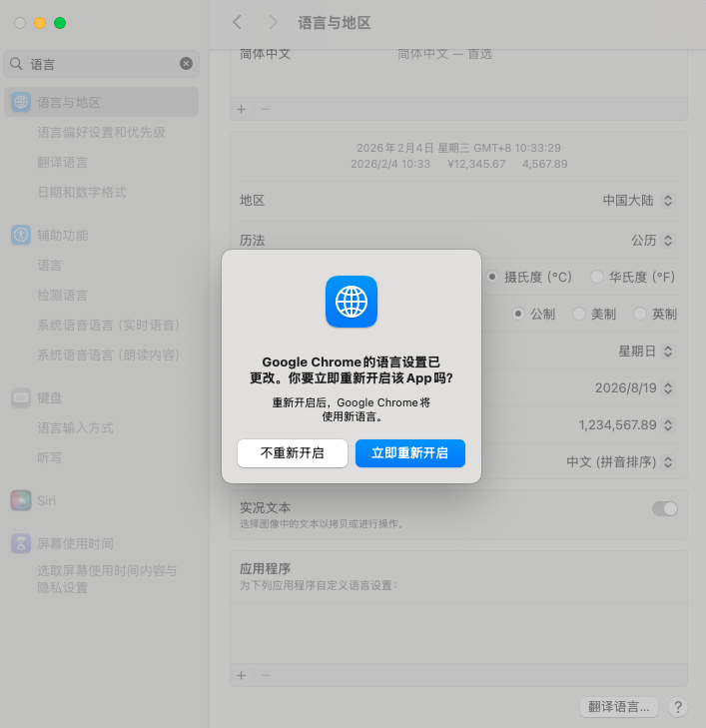This screenshot has height=728, width=706.
Task: Click the 语言与地区 globe sidebar icon
Action: pyautogui.click(x=21, y=102)
